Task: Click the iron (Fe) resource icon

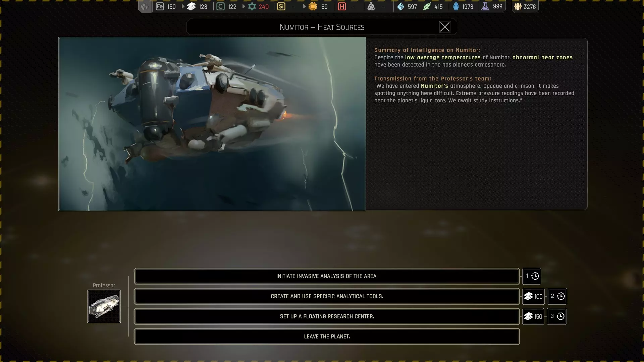Action: 160,6
